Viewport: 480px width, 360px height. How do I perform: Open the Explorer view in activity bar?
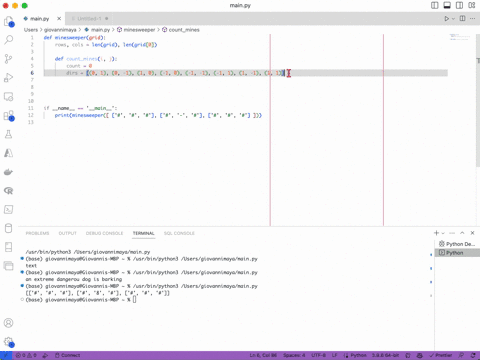tap(9, 22)
